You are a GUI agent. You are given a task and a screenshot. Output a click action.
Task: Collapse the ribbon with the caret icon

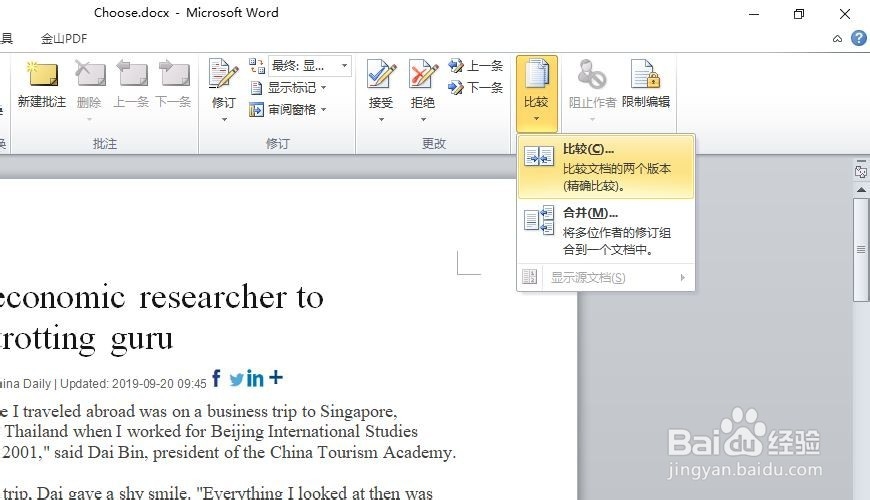click(837, 38)
